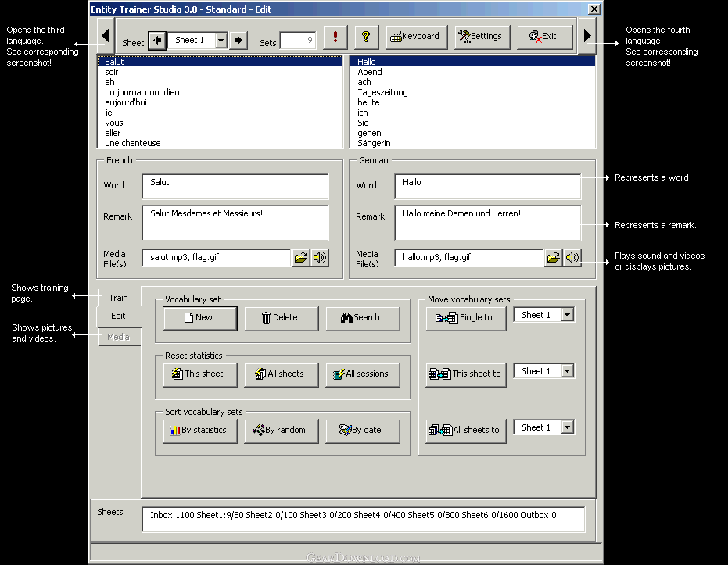Click the French Word field
This screenshot has height=565, width=728.
point(235,187)
